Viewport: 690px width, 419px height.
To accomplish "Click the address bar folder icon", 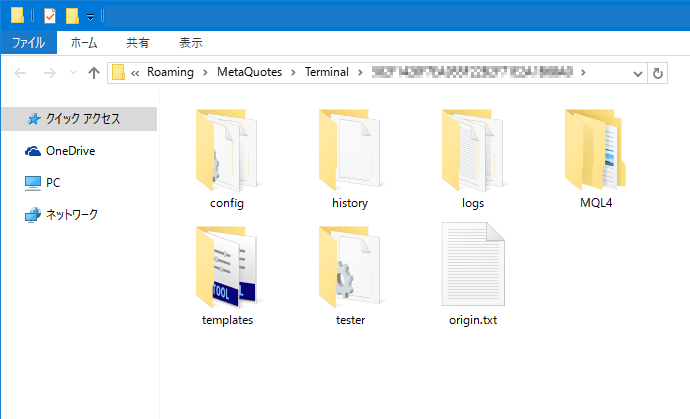I will coord(118,73).
